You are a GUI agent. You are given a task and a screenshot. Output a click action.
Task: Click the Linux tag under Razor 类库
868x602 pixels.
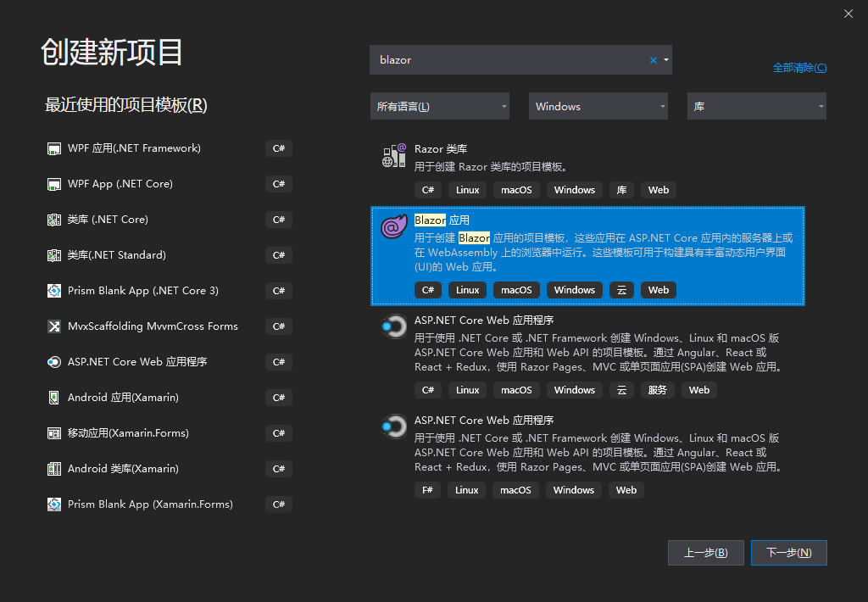point(467,190)
